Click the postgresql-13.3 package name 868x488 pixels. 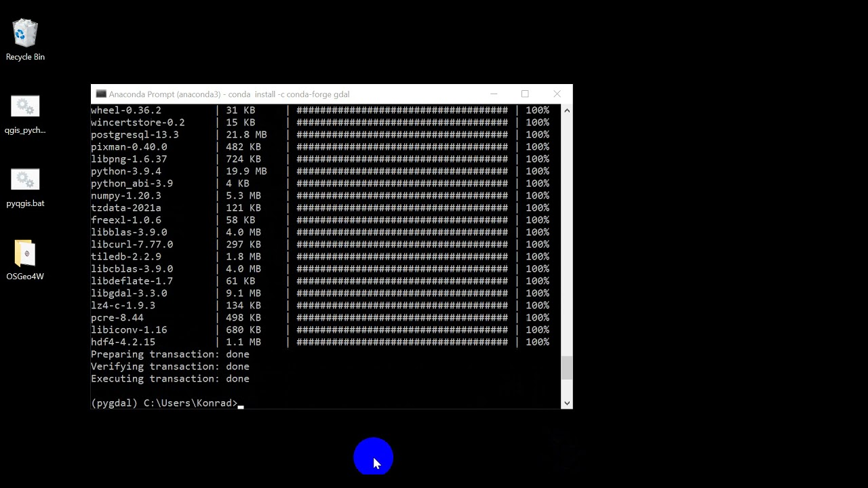point(135,135)
